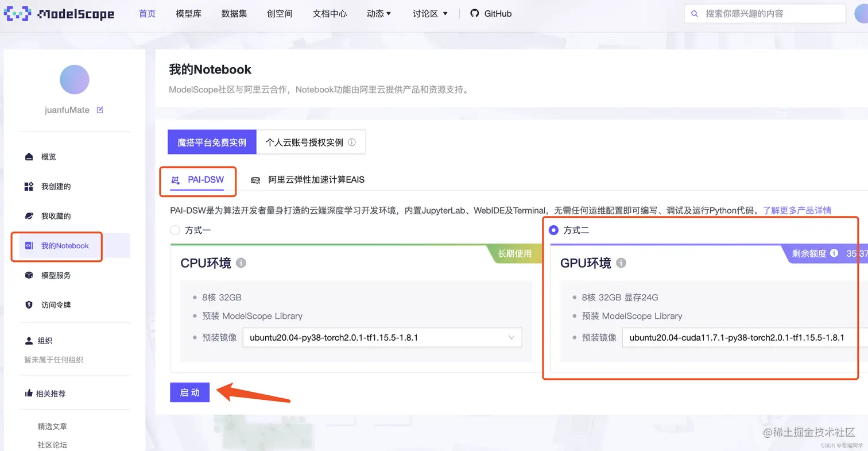This screenshot has width=868, height=451.
Task: Click the info icon beside GPU环境
Action: [x=621, y=262]
